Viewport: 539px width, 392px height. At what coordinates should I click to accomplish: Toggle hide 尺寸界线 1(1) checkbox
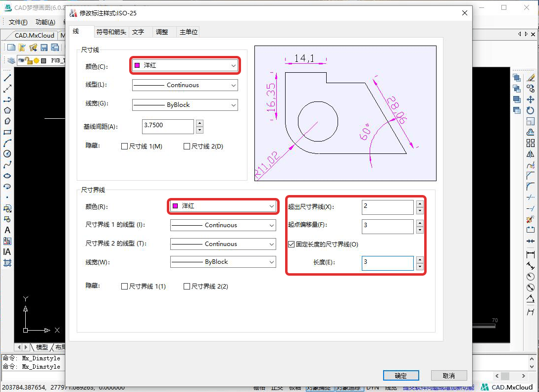[124, 286]
